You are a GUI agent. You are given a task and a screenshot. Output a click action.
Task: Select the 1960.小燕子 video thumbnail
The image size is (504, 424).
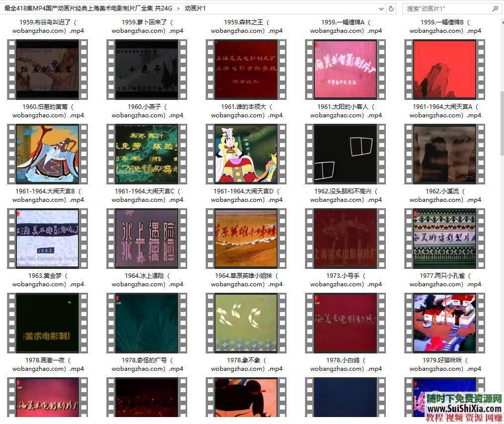point(146,70)
